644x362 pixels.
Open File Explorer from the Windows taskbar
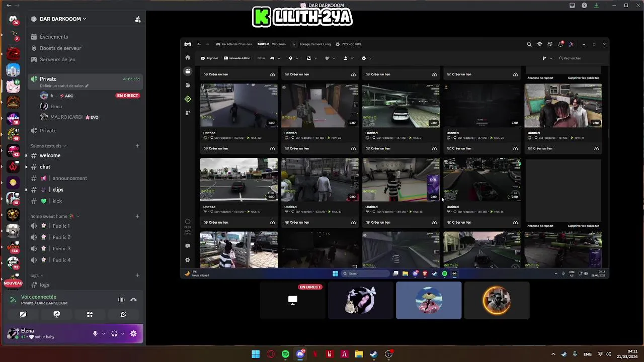point(359,354)
